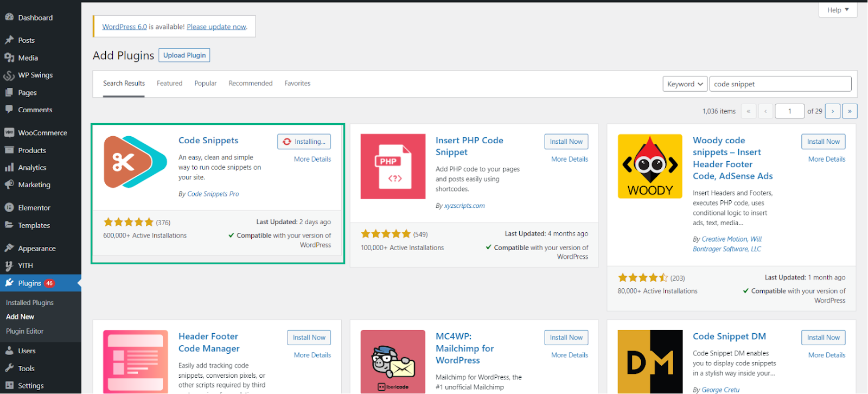Click the Dashboard icon in sidebar

pos(9,17)
